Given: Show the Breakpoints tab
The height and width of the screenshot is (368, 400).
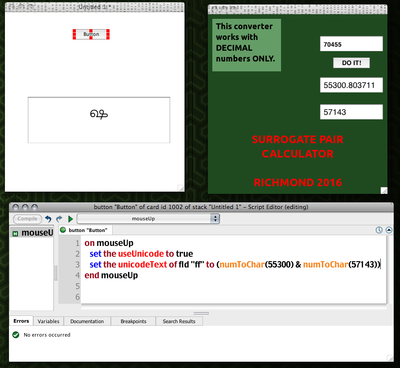Looking at the screenshot, I should (x=133, y=321).
